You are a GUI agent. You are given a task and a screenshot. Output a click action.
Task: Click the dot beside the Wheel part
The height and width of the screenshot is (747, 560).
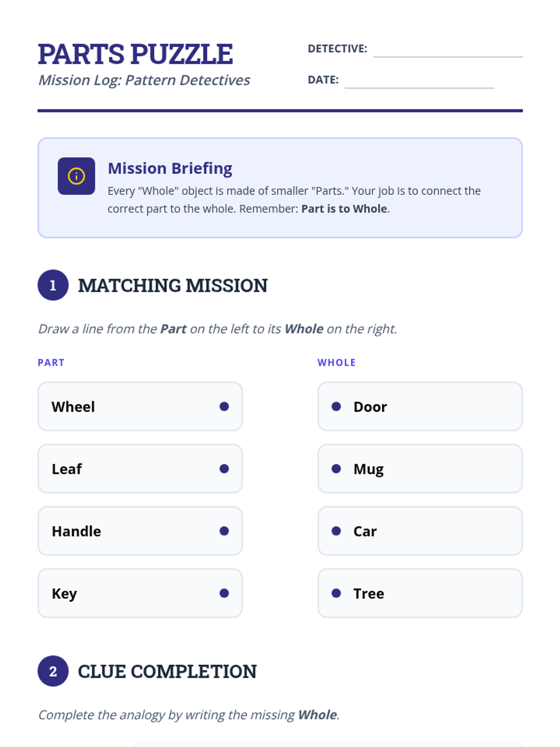coord(224,407)
